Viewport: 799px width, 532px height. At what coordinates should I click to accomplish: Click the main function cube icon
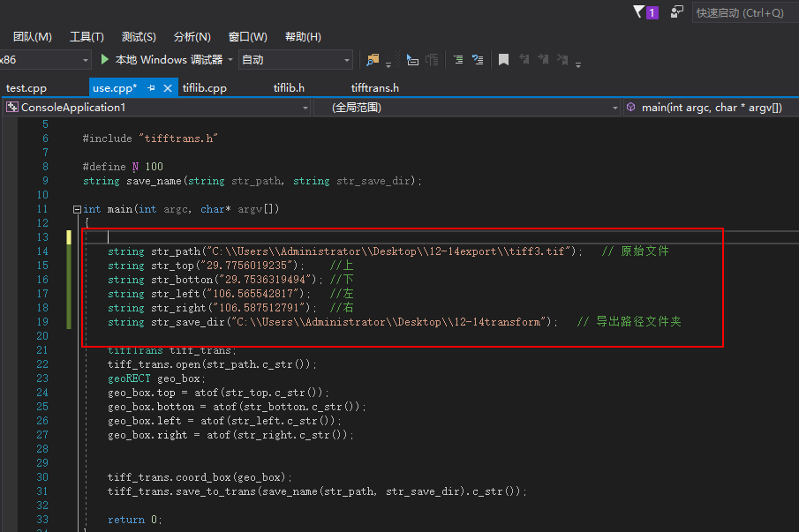(x=631, y=108)
